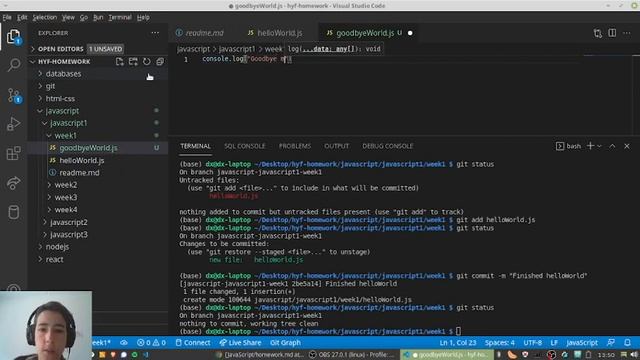Expand the javascript3 folder

[x=69, y=234]
